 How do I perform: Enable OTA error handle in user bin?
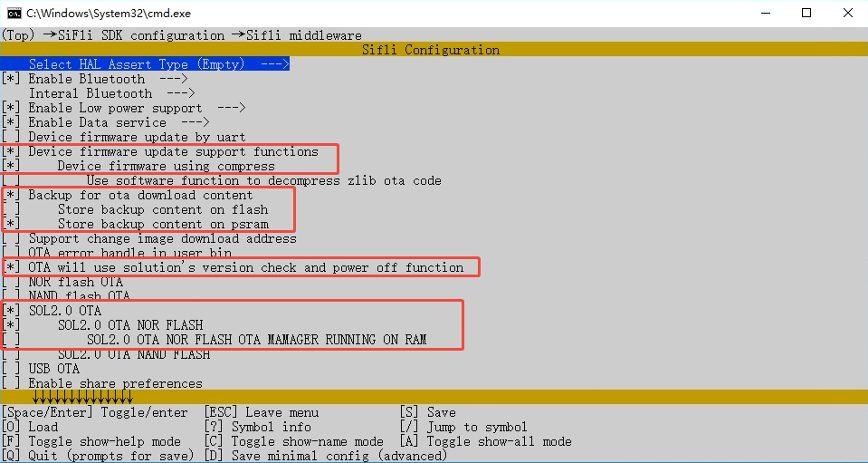point(11,253)
